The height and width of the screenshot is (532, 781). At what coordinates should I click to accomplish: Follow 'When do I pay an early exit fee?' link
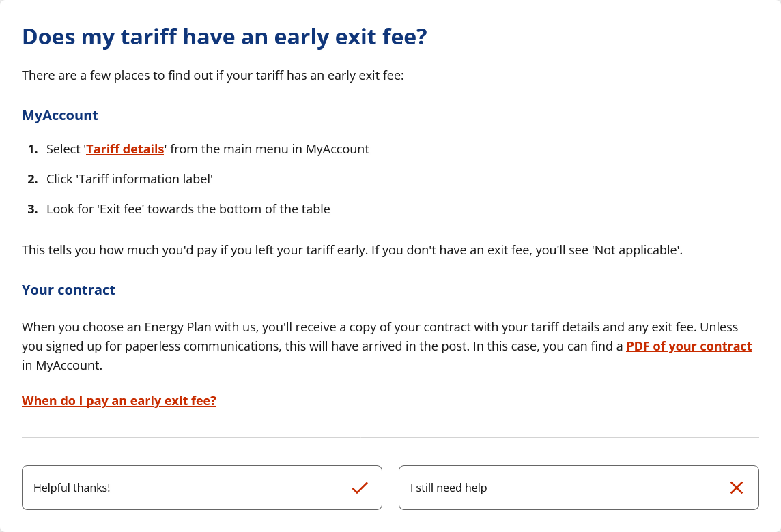click(x=119, y=400)
